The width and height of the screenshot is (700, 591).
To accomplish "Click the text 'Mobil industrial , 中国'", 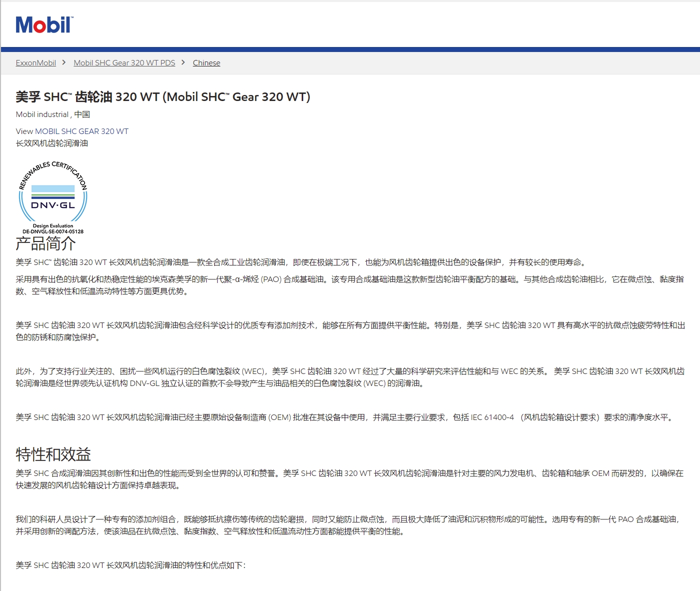I will point(53,114).
